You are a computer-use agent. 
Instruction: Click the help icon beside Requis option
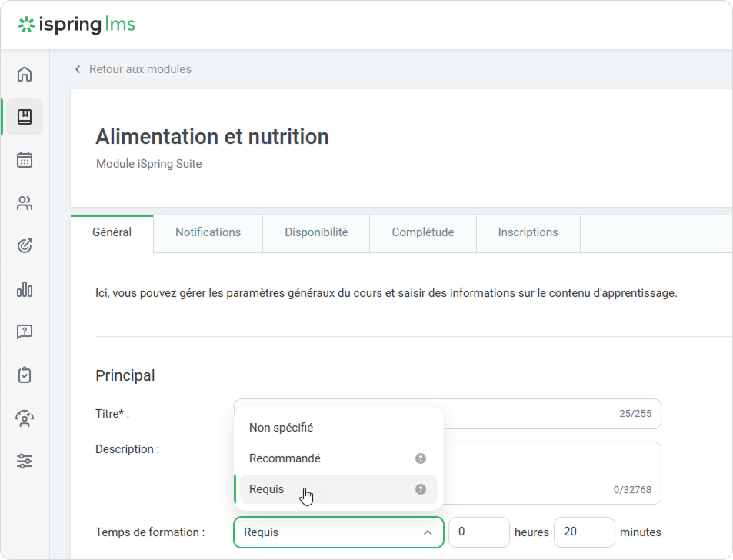pyautogui.click(x=421, y=489)
